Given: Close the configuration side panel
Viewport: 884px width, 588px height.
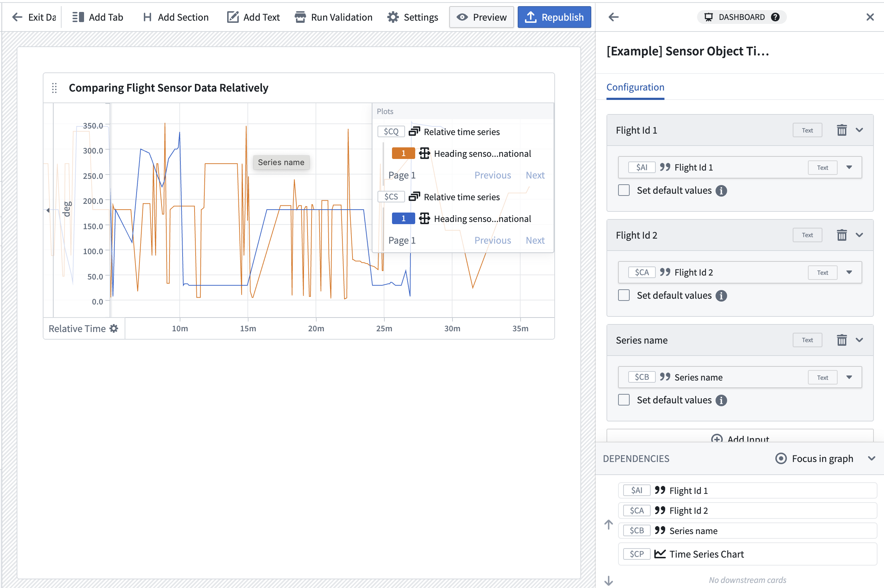Looking at the screenshot, I should (870, 17).
